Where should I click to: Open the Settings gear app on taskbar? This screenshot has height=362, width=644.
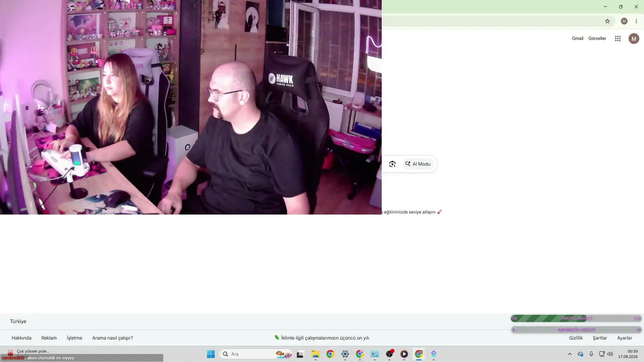pyautogui.click(x=345, y=354)
